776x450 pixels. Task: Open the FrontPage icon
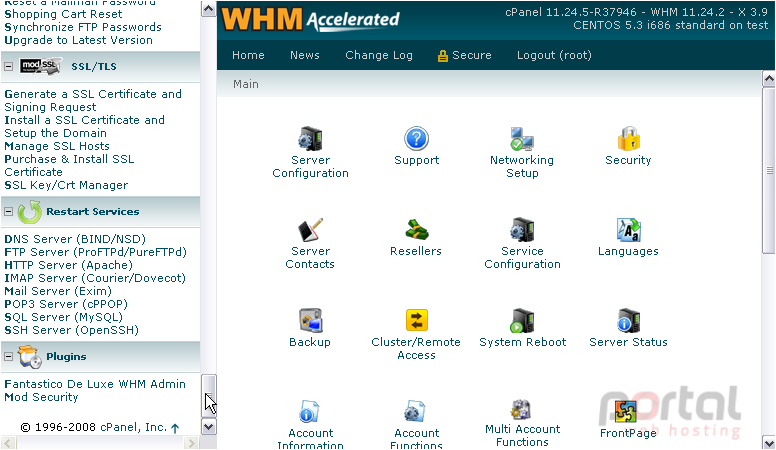pos(626,412)
